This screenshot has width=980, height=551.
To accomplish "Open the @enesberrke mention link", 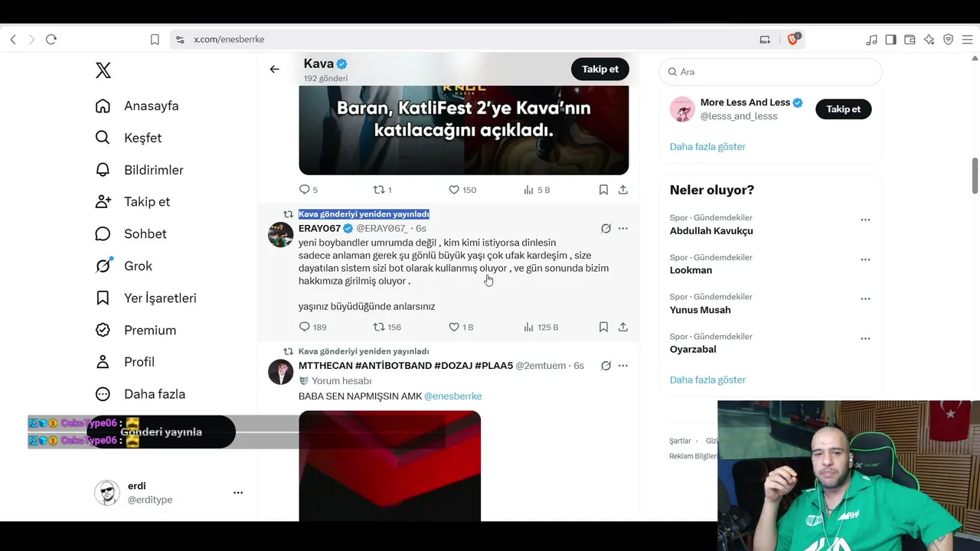I will pyautogui.click(x=452, y=396).
